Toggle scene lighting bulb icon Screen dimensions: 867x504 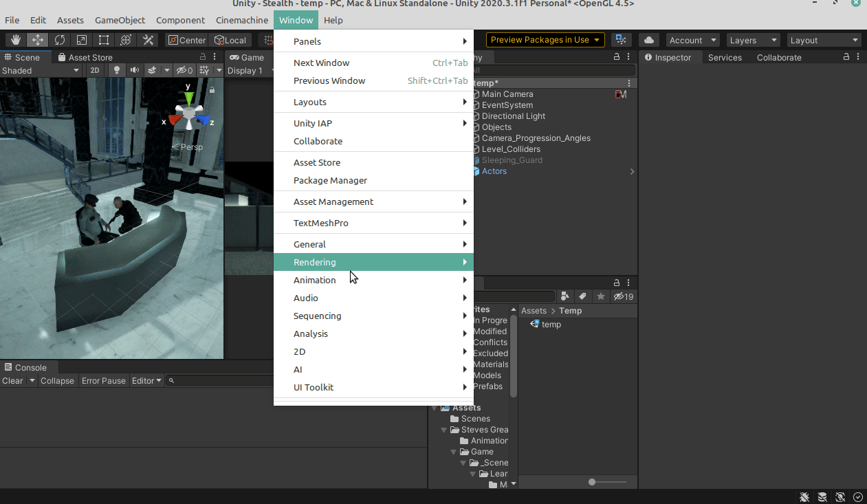pos(117,70)
